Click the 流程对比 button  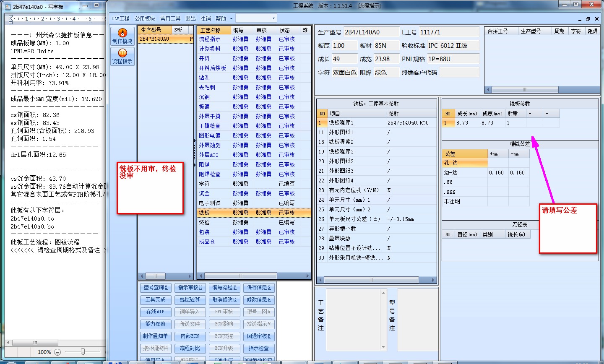click(190, 348)
